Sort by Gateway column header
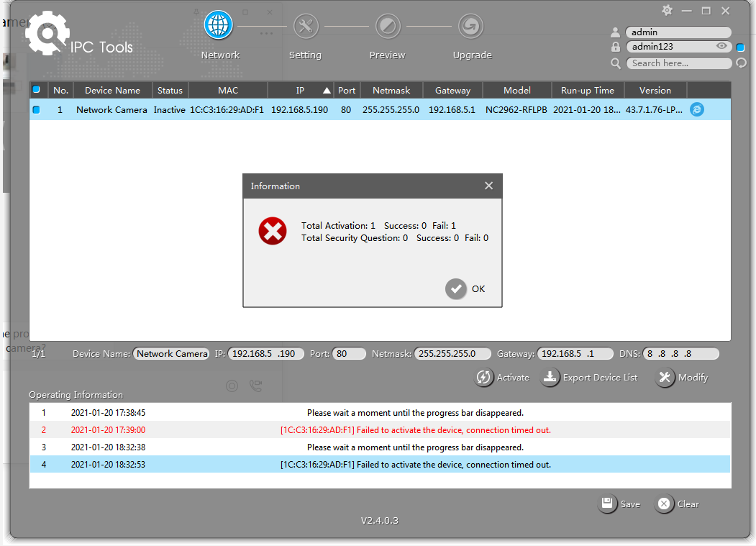 tap(452, 90)
